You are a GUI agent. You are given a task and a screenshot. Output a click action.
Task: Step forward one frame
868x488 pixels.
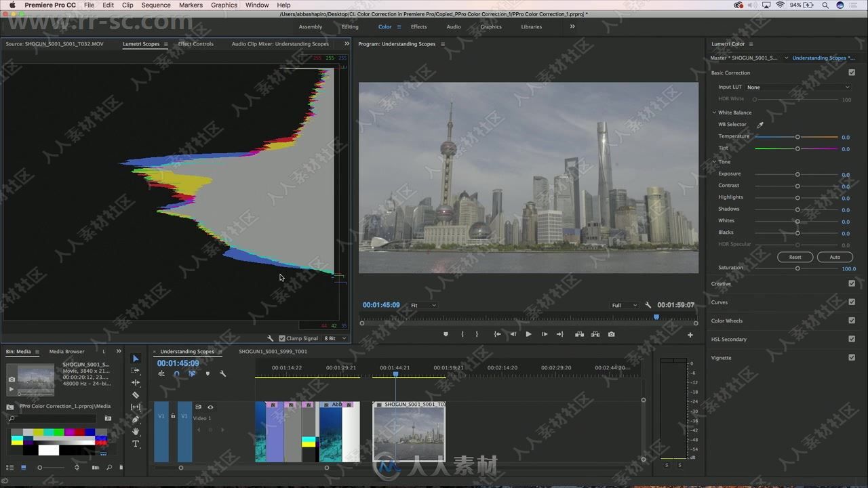pyautogui.click(x=545, y=334)
